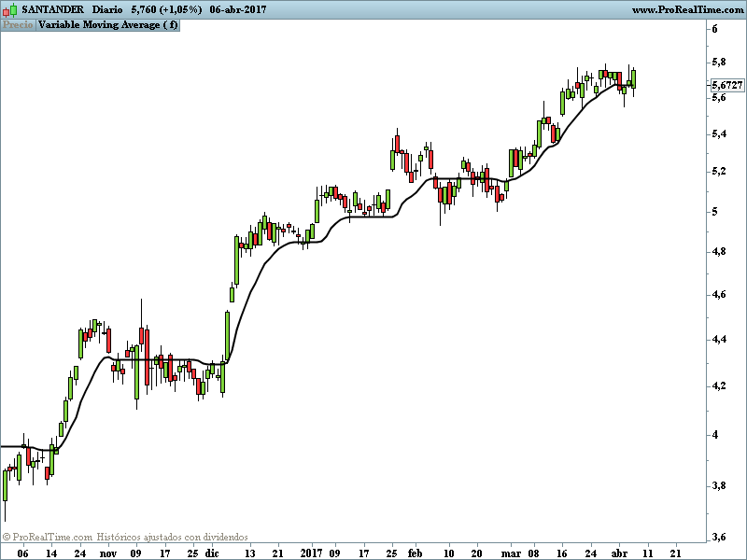
Task: Click the 6 price axis label
Action: (714, 29)
